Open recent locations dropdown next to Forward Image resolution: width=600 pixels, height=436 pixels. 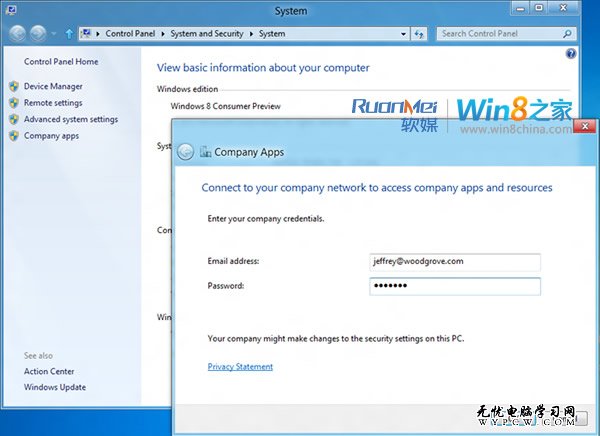point(54,34)
